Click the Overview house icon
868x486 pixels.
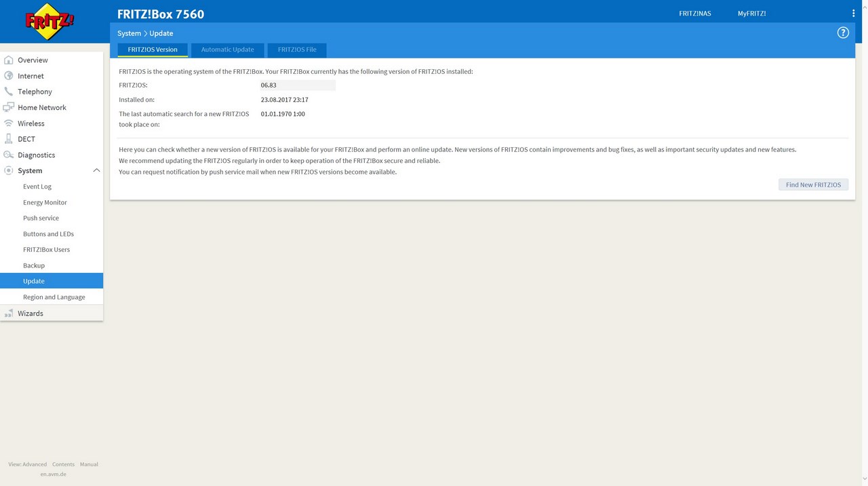pyautogui.click(x=9, y=60)
